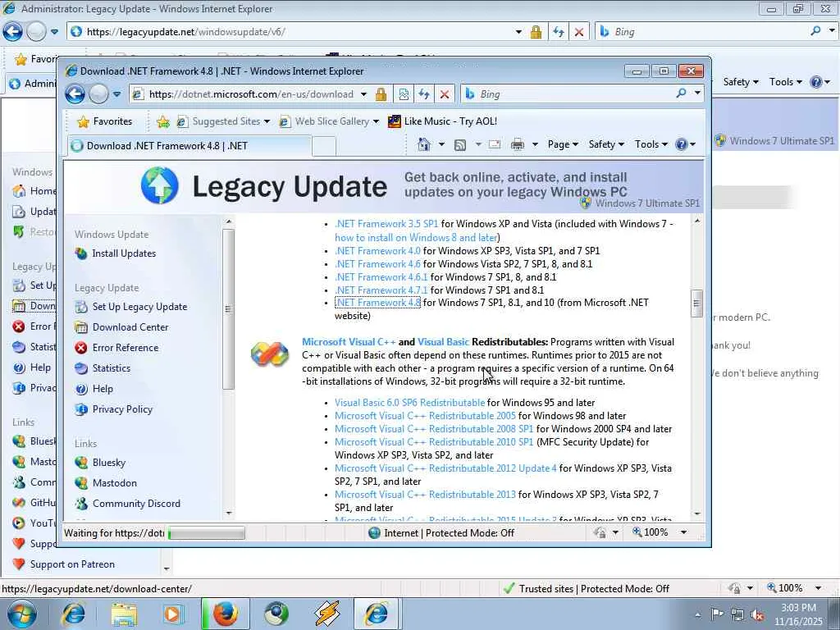Screen dimensions: 840x630
Task: Open the back window's zoom dropdown arrow at 100%
Action: pyautogui.click(x=818, y=588)
